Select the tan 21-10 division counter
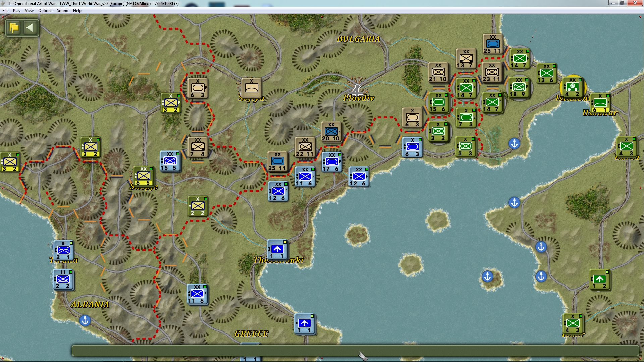 click(438, 72)
